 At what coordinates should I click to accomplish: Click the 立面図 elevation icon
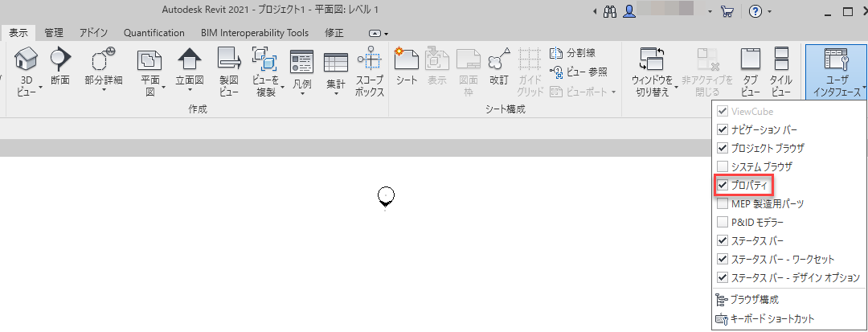pos(190,58)
